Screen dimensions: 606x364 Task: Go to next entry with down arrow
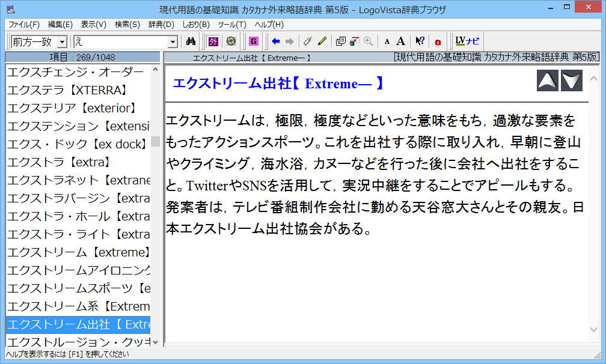coord(571,81)
